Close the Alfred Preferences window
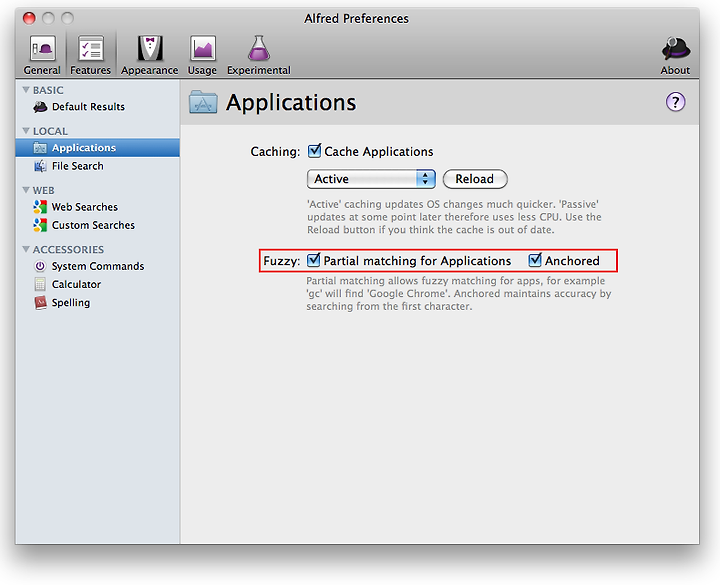720x585 pixels. [29, 18]
